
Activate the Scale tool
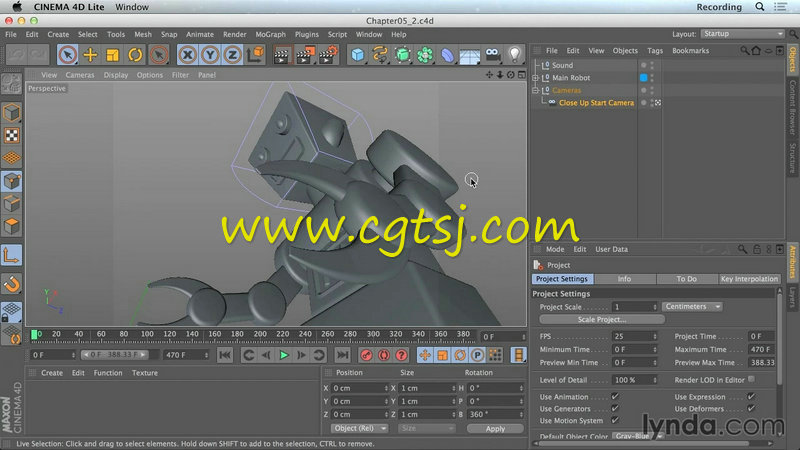tap(112, 55)
